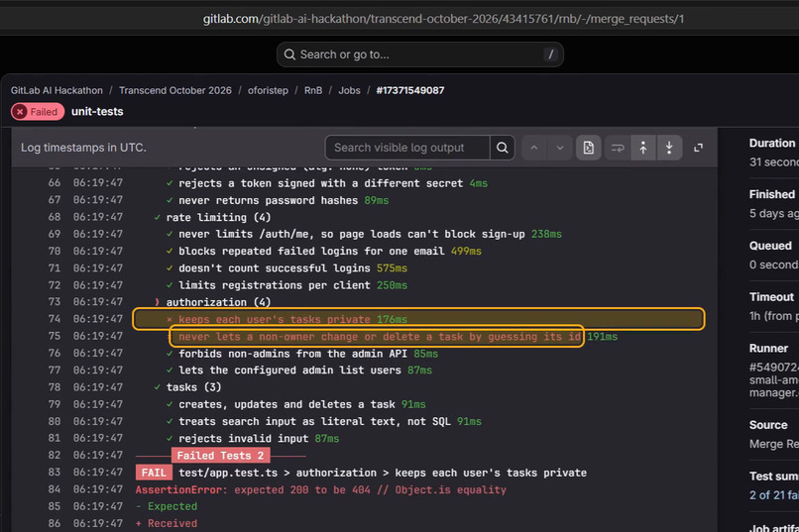This screenshot has height=532, width=799.
Task: Click log line number 66
Action: click(x=54, y=182)
